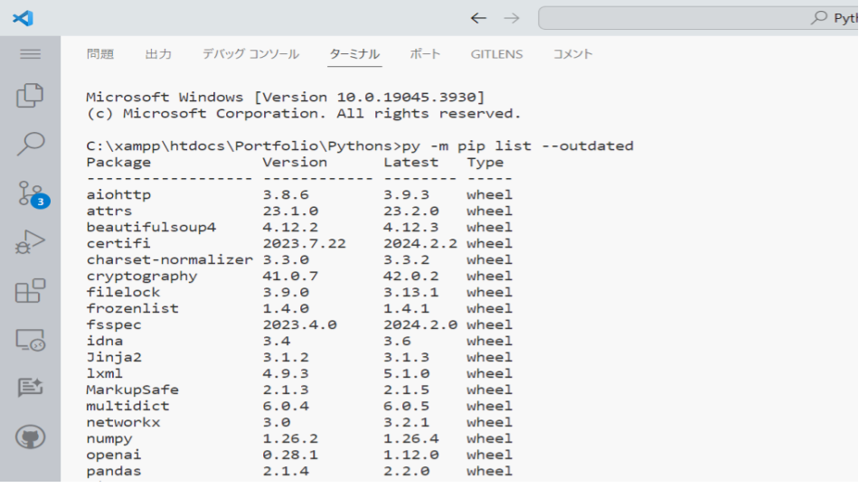
Task: Go forward with the right arrow
Action: (x=512, y=18)
